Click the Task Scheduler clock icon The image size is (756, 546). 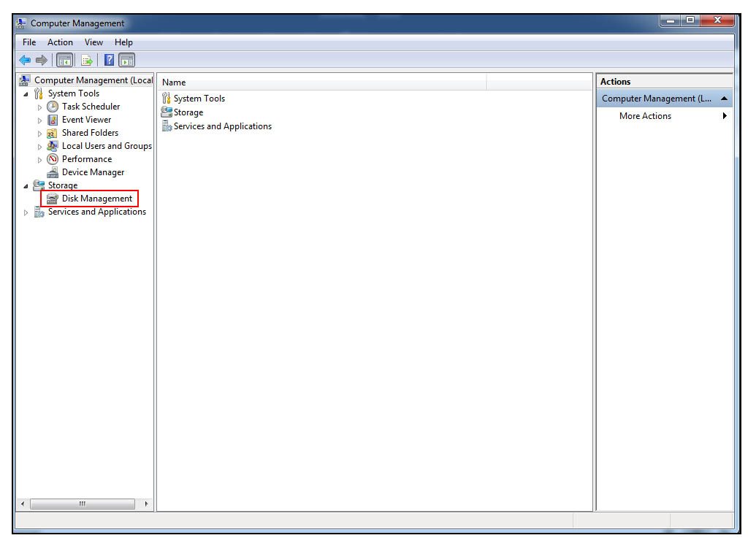coord(53,107)
